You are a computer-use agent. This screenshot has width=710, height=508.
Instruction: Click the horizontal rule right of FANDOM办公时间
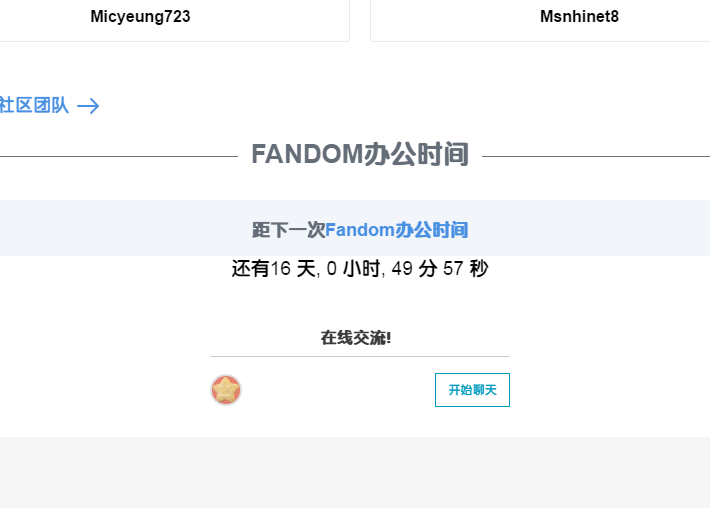tap(596, 157)
